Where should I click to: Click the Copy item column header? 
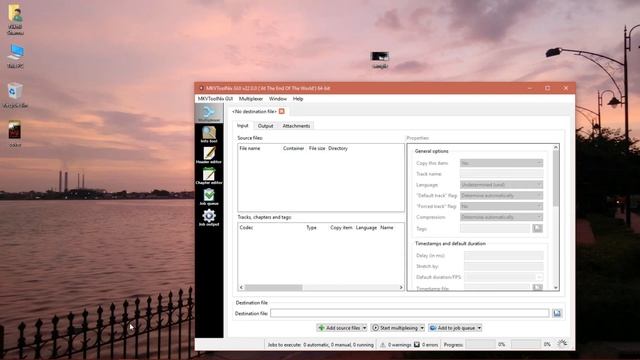(341, 227)
